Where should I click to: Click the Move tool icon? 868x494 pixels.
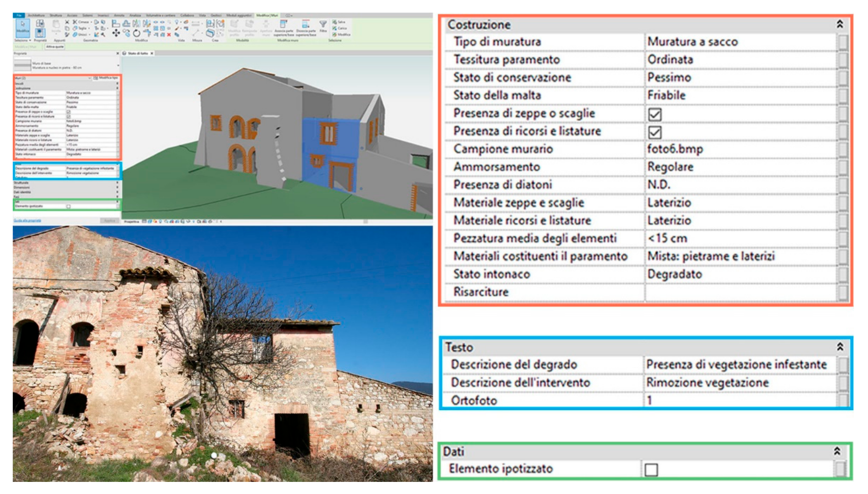click(x=116, y=33)
